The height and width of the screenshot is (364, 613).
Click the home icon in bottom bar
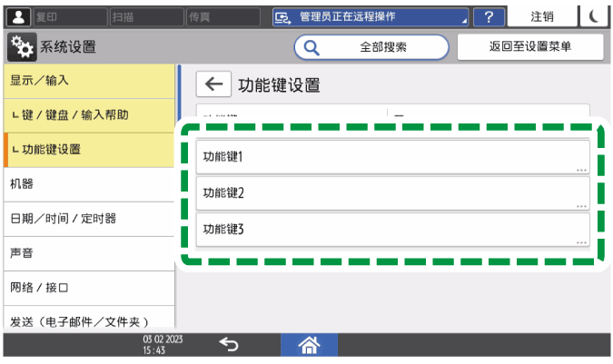point(310,344)
